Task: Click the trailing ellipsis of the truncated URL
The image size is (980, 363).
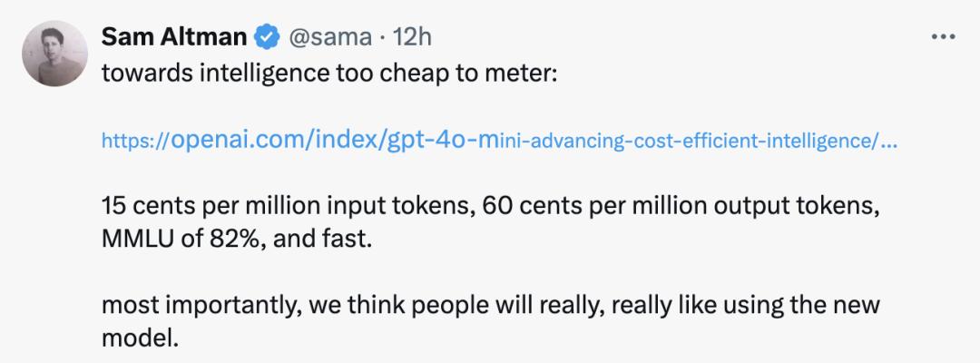Action: tap(888, 143)
